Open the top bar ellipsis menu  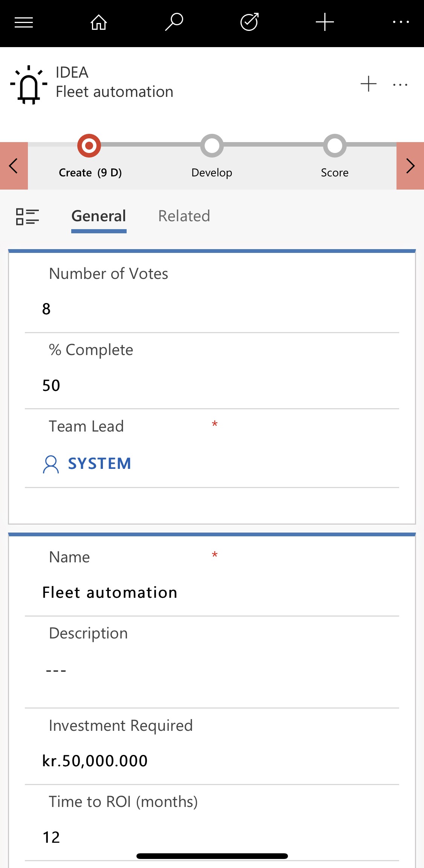(x=401, y=22)
